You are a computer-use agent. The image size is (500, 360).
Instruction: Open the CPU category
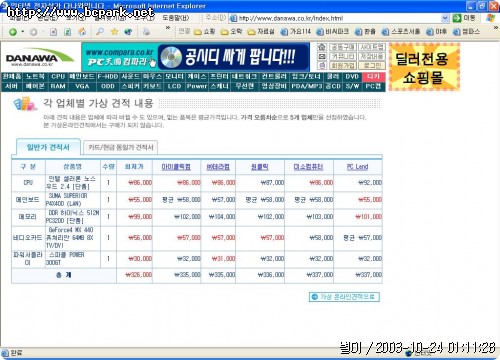pos(58,76)
